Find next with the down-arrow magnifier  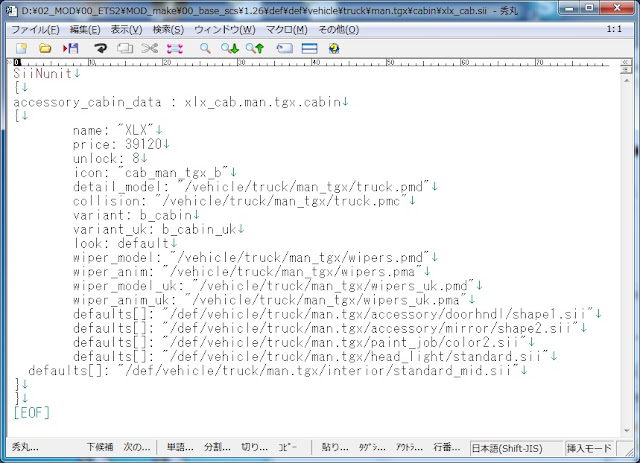point(230,49)
